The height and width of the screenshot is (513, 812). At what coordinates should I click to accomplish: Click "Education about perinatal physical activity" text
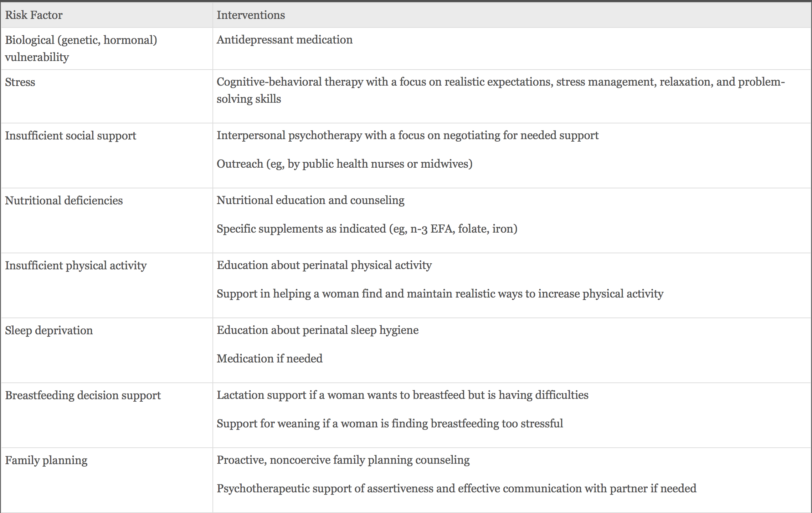point(324,265)
